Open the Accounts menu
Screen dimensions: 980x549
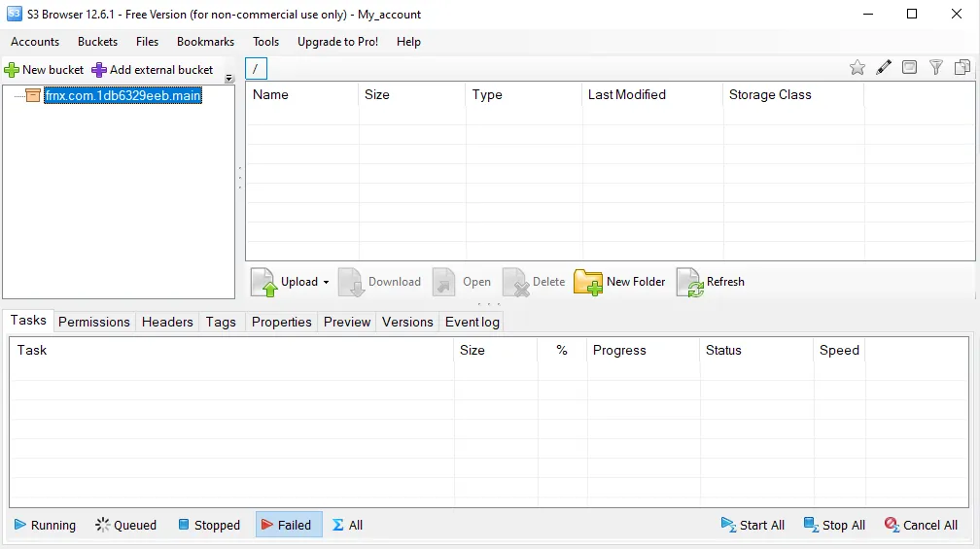pyautogui.click(x=35, y=42)
